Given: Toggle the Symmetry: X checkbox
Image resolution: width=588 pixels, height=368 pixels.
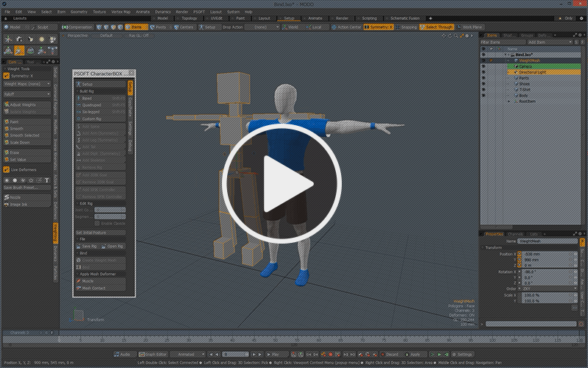Looking at the screenshot, I should [7, 75].
